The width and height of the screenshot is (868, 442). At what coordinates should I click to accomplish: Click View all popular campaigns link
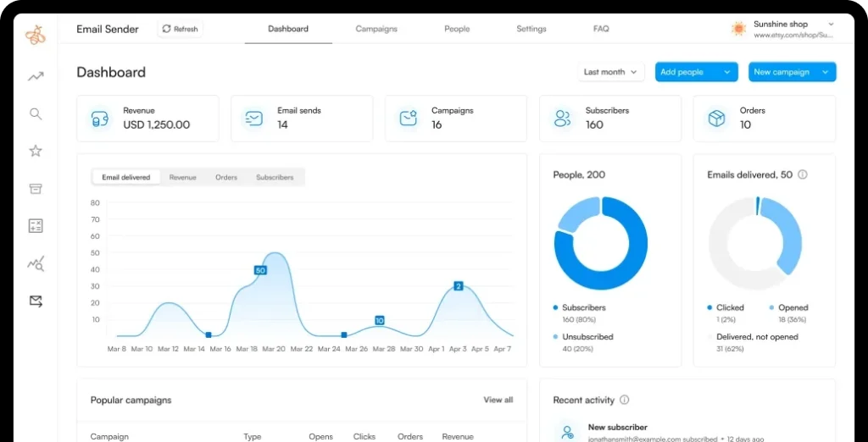pos(498,400)
